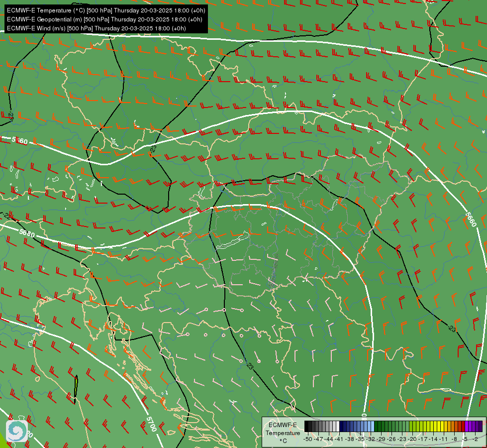Image resolution: width=487 pixels, height=448 pixels.
Task: Click the 5680 geopotential contour label
Action: point(27,233)
